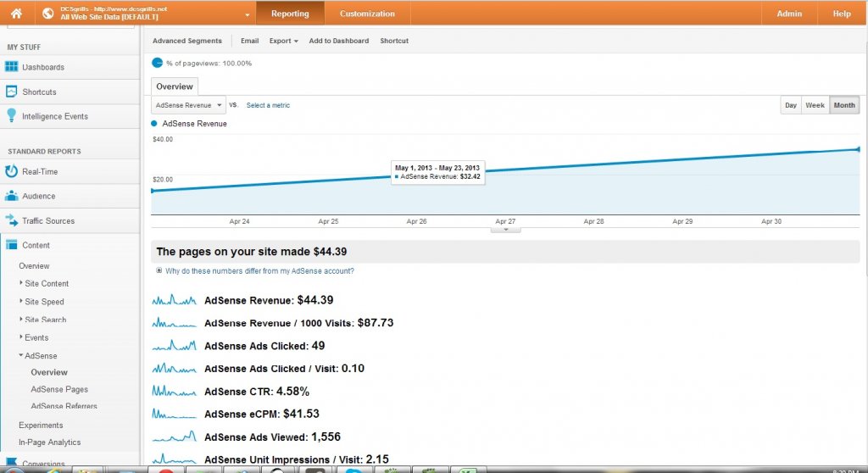Open the Export dropdown
This screenshot has height=473, width=868.
[x=283, y=41]
